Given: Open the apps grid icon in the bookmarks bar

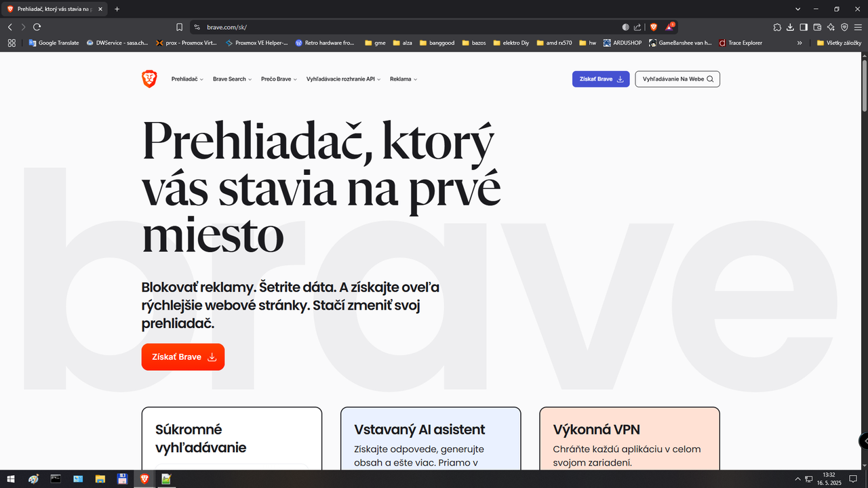Looking at the screenshot, I should coord(12,43).
